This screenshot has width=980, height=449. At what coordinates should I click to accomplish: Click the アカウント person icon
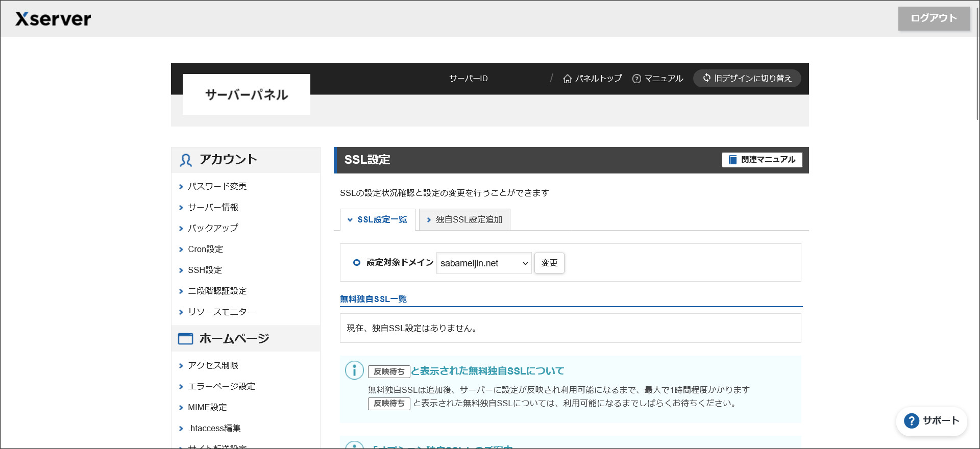(186, 160)
